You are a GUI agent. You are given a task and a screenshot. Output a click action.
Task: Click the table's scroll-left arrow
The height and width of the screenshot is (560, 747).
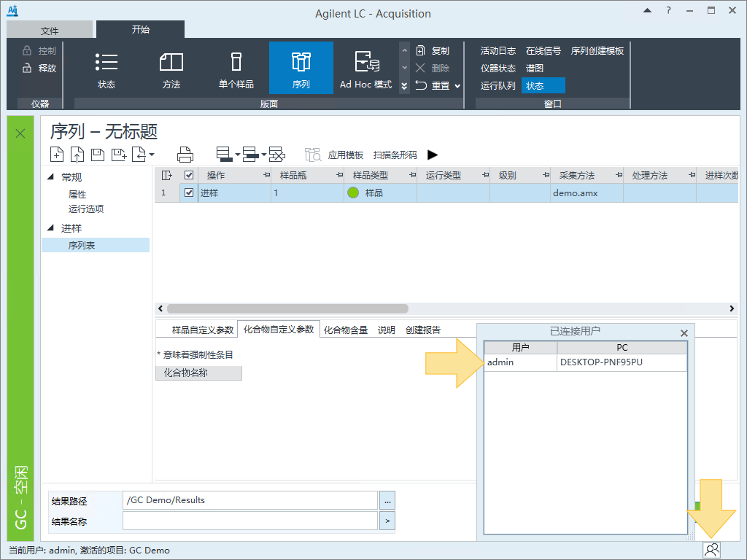[x=160, y=308]
